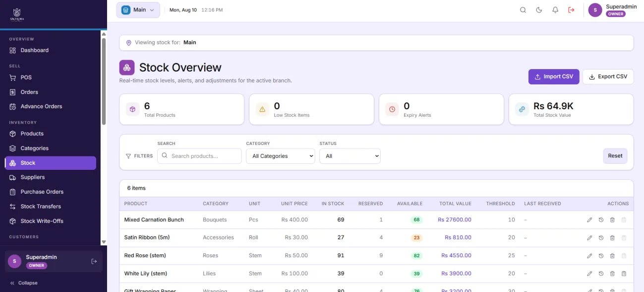This screenshot has width=644, height=292.
Task: View history for Red Rose (stem)
Action: coord(601,256)
